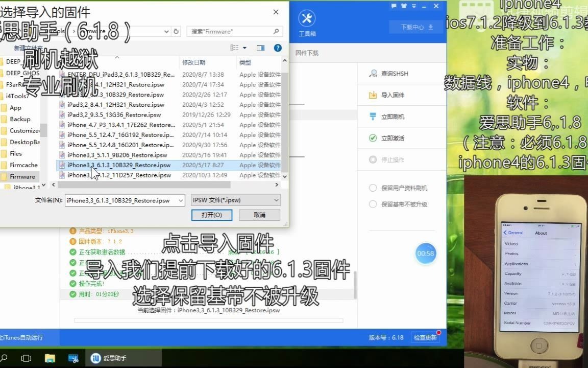Click the horizontal scrollbar in file list
Viewport: 588px width, 368px height.
(x=144, y=185)
